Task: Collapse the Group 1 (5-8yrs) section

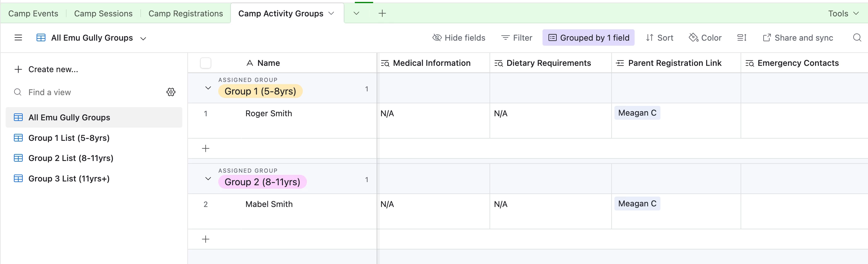Action: (208, 88)
